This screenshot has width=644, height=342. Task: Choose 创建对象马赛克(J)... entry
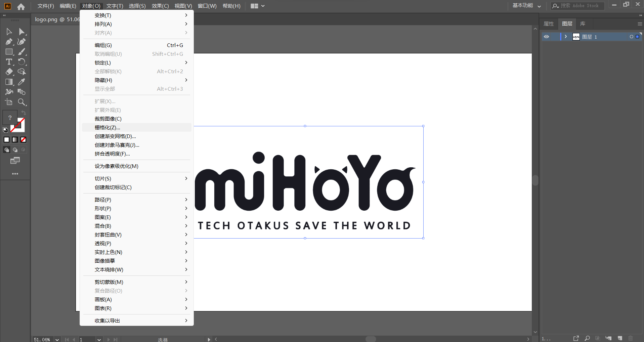pyautogui.click(x=137, y=145)
